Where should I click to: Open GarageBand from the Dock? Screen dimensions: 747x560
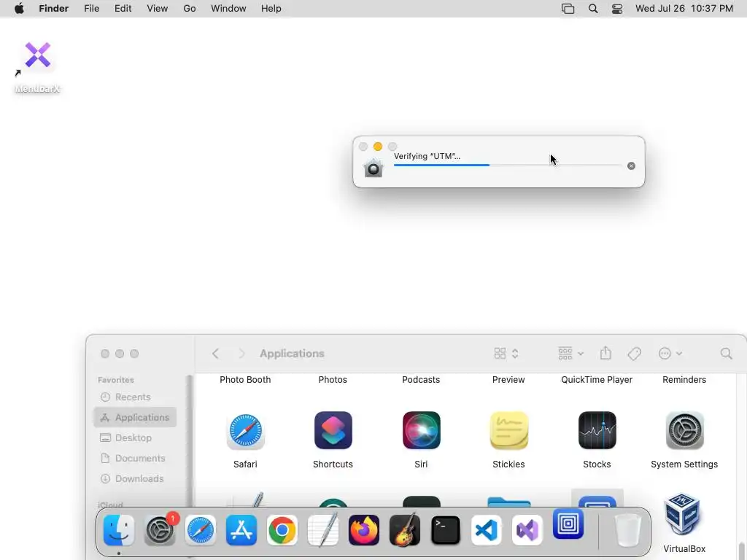[x=405, y=530]
